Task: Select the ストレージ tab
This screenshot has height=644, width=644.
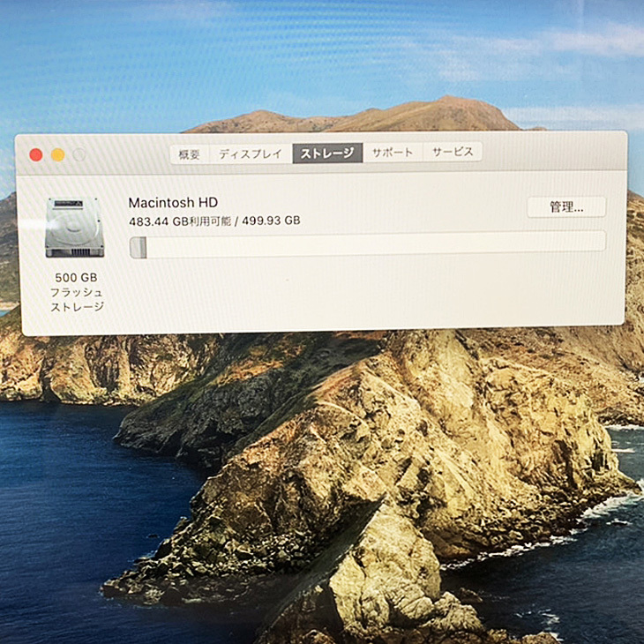Action: tap(327, 153)
